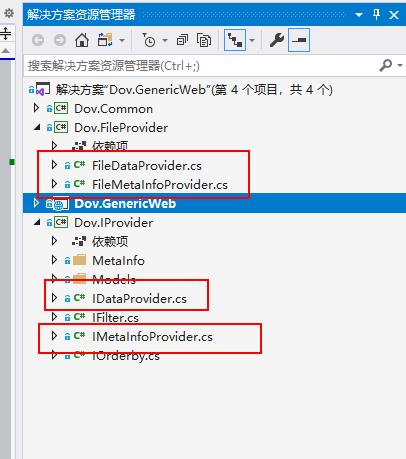Expand the IDataProvider.cs node
This screenshot has width=406, height=459.
click(x=54, y=298)
